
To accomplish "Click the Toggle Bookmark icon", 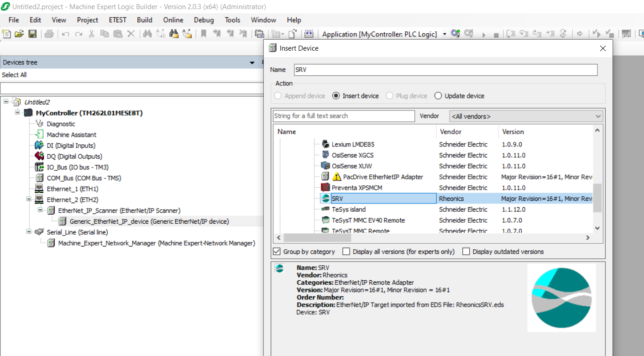I will point(204,34).
